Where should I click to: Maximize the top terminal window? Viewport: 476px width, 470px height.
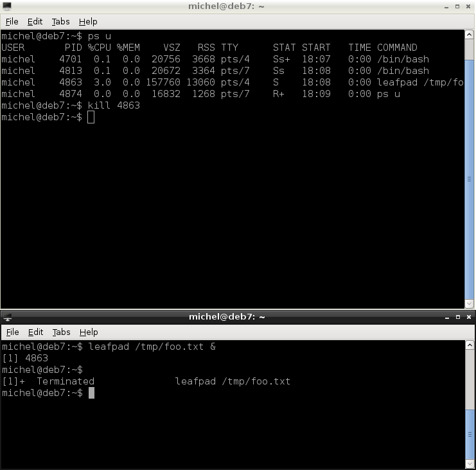pos(457,6)
